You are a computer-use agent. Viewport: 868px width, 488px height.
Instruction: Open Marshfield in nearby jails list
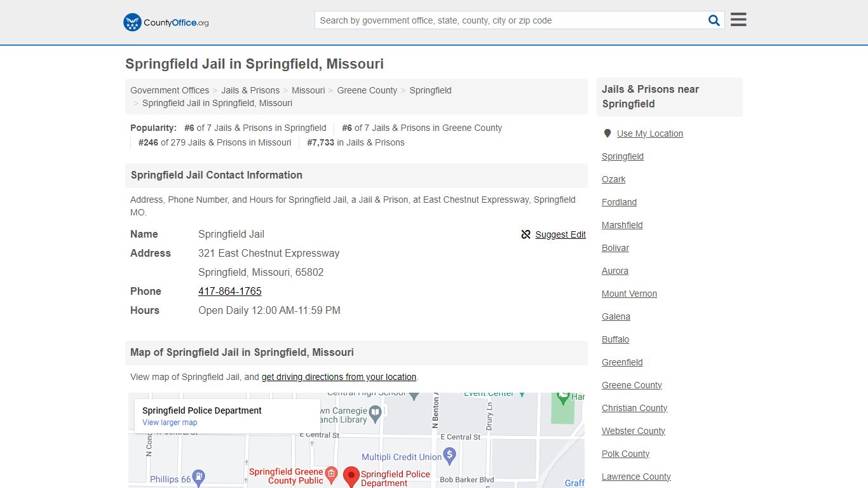coord(622,225)
